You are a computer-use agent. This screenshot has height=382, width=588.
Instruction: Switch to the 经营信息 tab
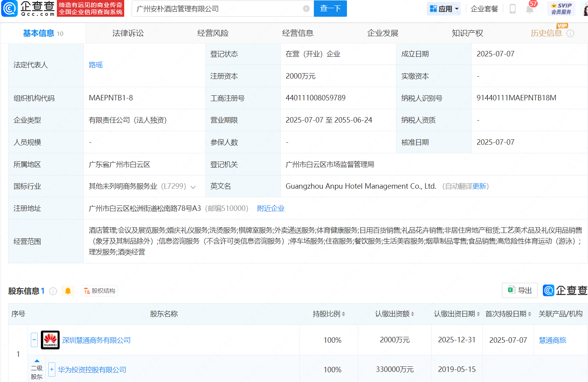298,33
